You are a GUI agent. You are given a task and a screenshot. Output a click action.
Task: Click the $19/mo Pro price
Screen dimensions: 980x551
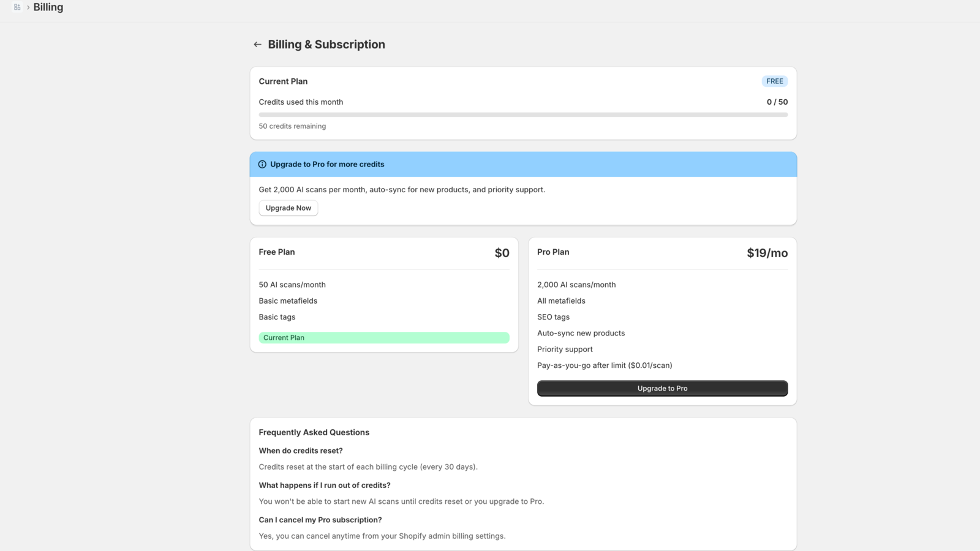pyautogui.click(x=767, y=253)
